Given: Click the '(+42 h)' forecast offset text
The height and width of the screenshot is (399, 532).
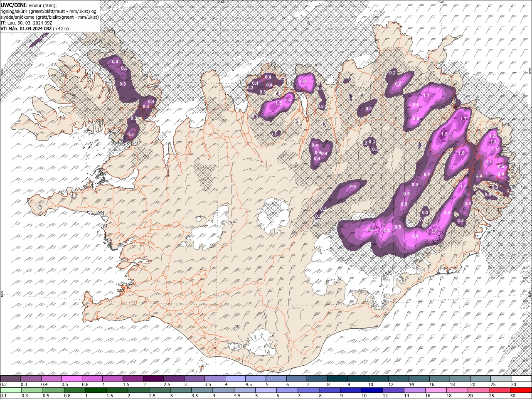Looking at the screenshot, I should click(x=61, y=29).
